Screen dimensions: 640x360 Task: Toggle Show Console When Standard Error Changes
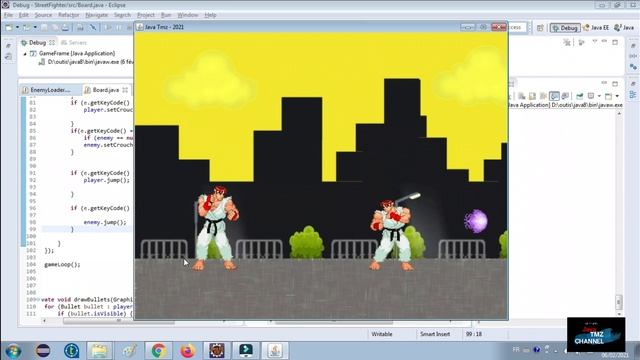(x=565, y=96)
